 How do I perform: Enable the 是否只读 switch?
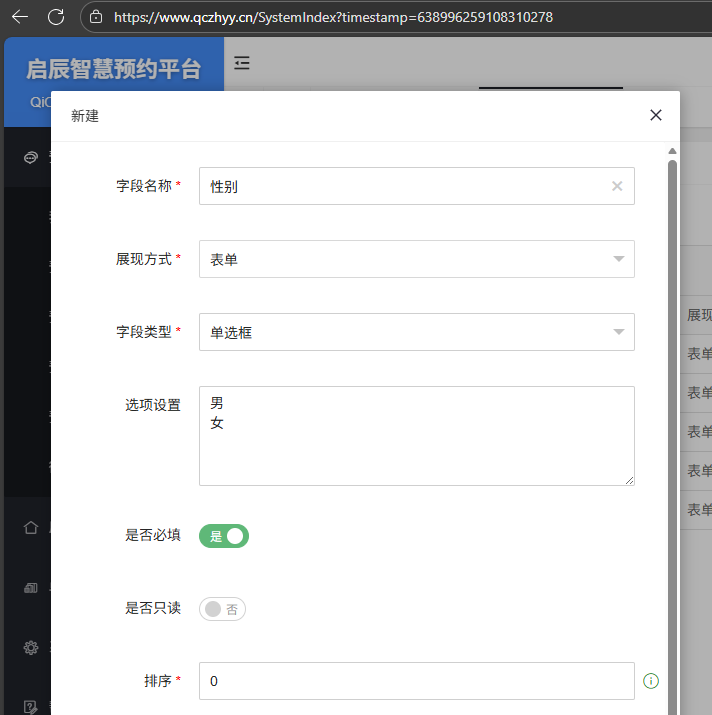coord(222,609)
